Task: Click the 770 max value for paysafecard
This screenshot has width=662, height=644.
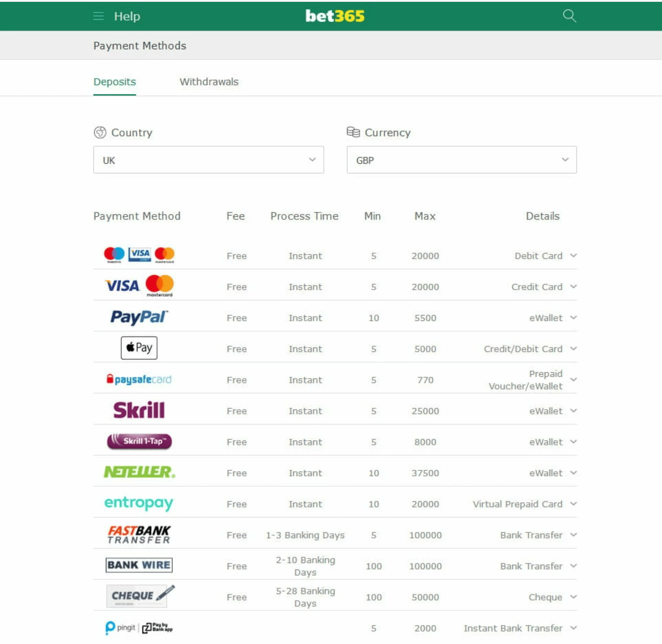Action: click(425, 380)
